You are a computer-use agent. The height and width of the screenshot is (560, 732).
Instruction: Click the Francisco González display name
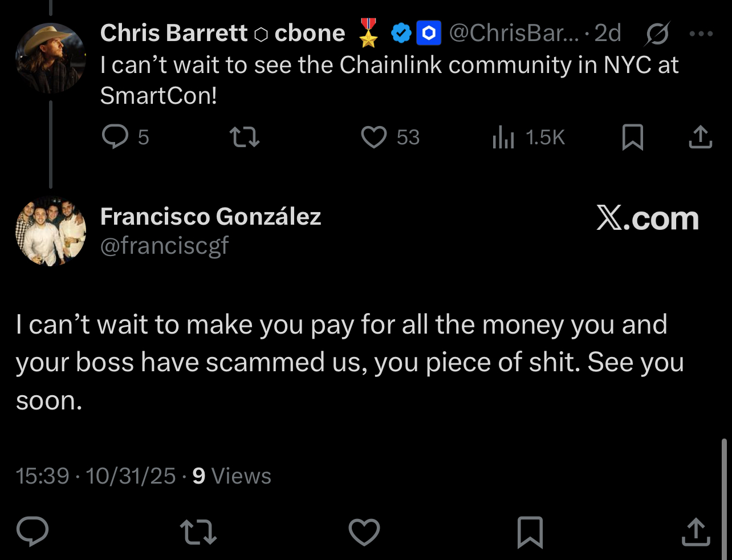210,217
